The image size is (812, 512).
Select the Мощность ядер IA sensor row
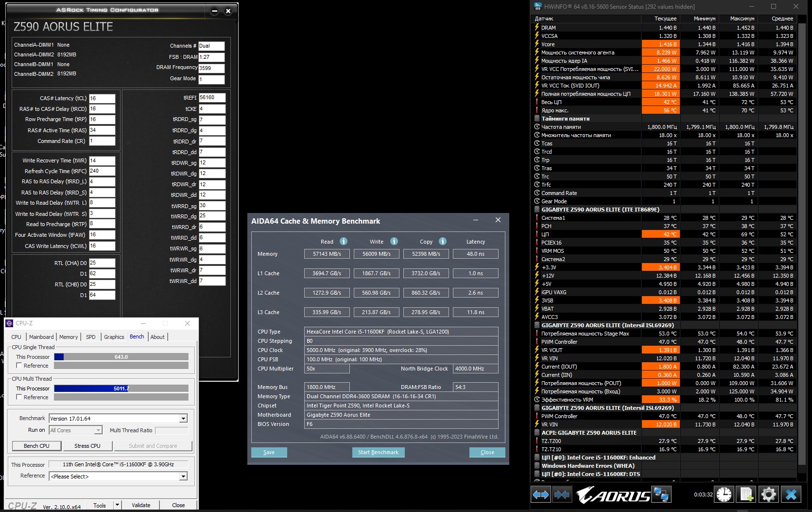(x=664, y=60)
